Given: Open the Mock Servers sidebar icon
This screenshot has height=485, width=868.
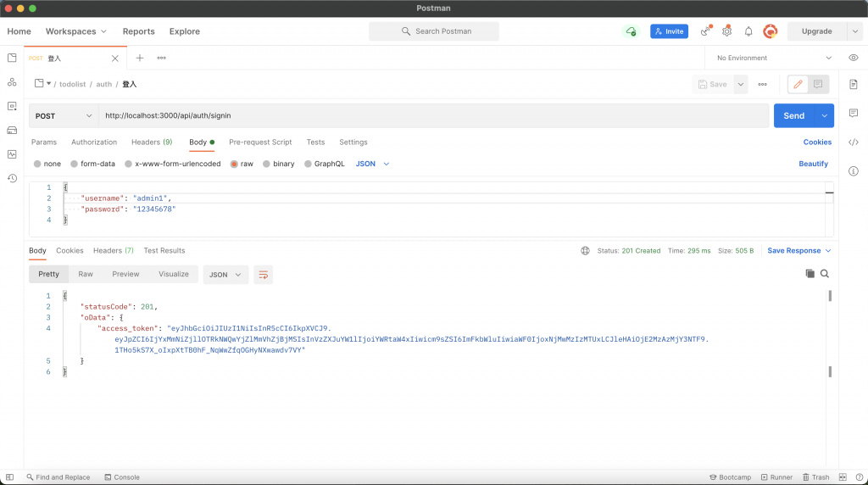Looking at the screenshot, I should click(x=12, y=130).
